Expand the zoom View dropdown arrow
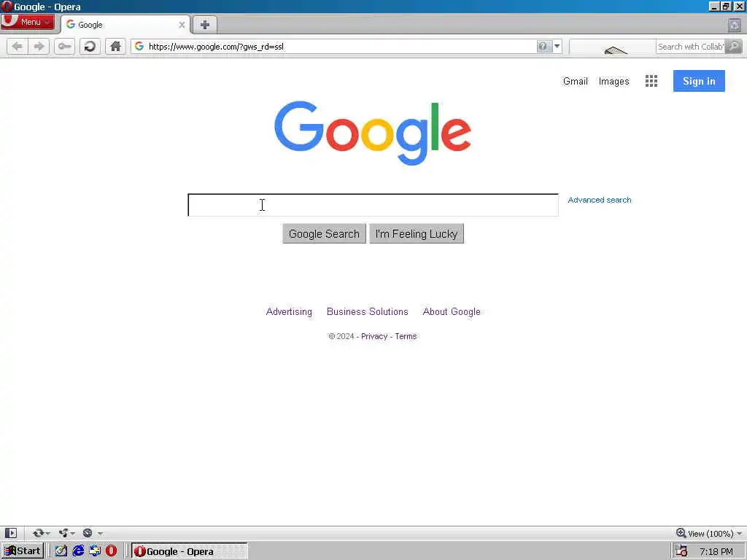 [740, 533]
